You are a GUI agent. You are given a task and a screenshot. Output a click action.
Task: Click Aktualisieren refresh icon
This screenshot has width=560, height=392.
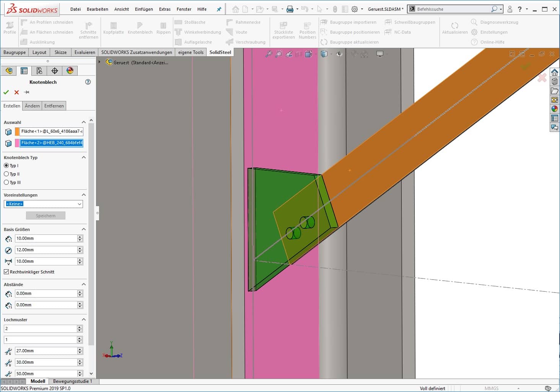pos(455,28)
